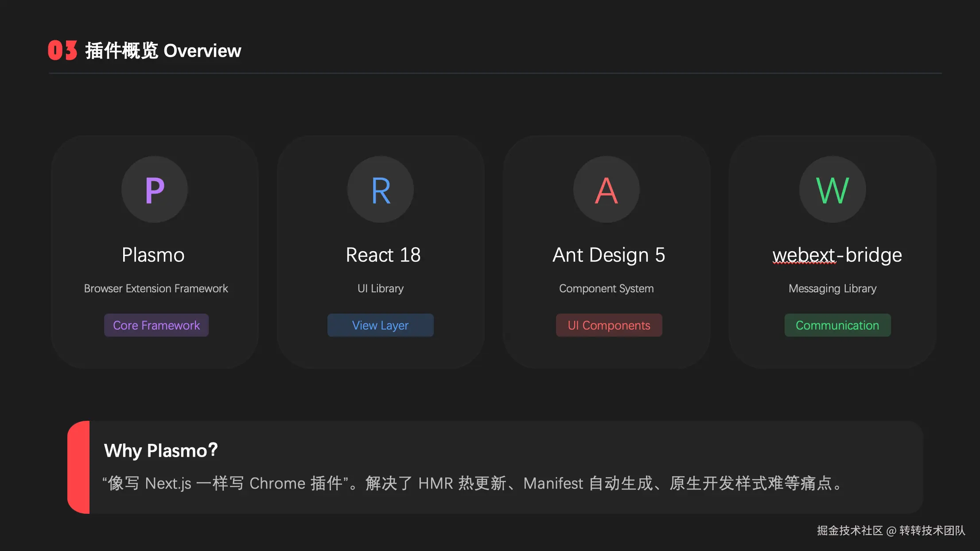Open the 插件概览 Overview header

[x=163, y=50]
